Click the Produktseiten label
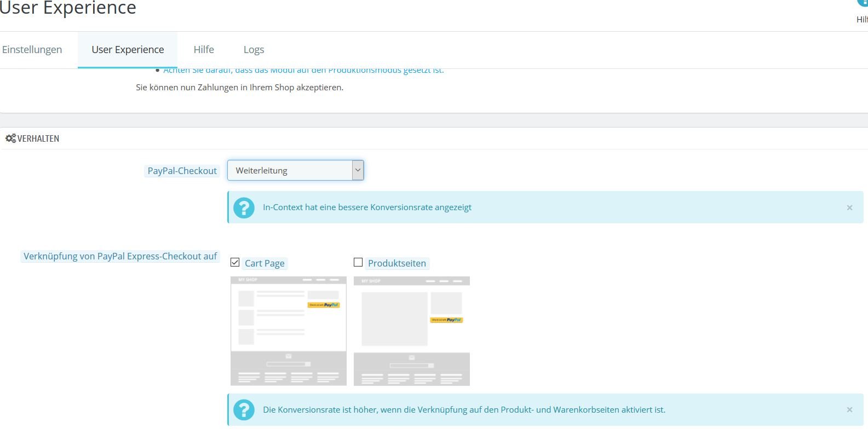Image resolution: width=868 pixels, height=434 pixels. pos(397,263)
